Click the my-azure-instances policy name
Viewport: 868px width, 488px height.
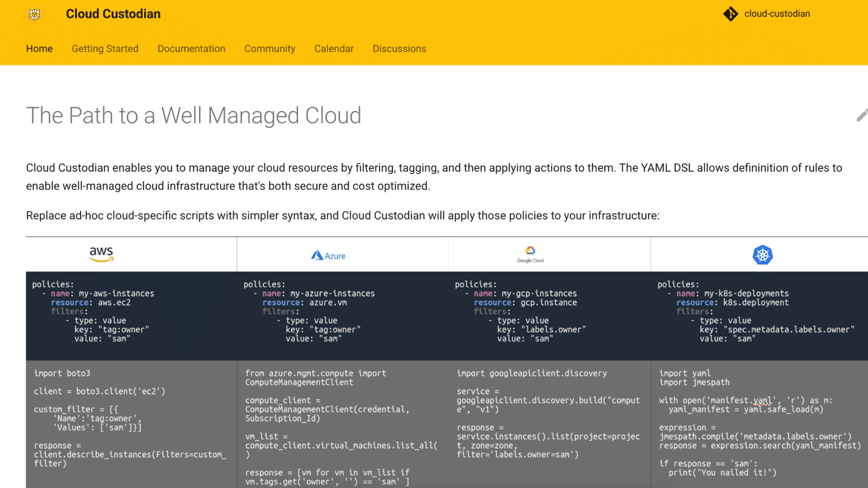pyautogui.click(x=332, y=294)
